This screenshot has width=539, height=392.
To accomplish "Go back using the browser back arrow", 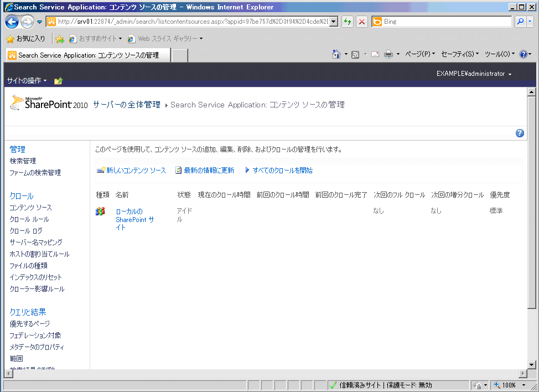I will 12,22.
